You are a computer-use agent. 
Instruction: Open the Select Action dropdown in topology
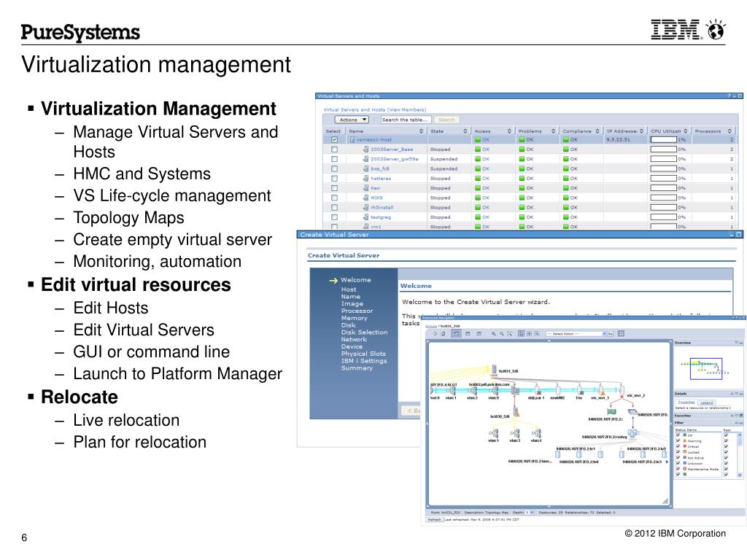[576, 334]
